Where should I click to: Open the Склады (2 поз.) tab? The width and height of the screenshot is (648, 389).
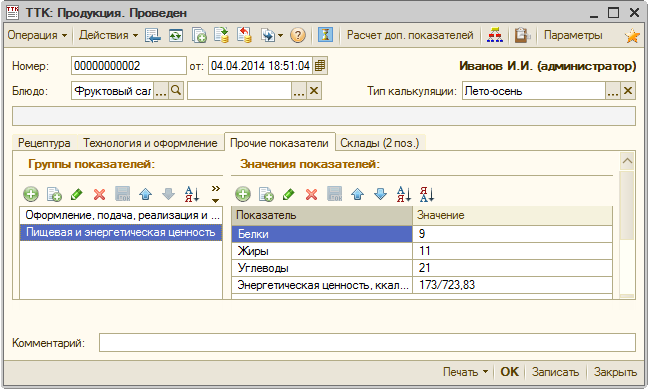pyautogui.click(x=380, y=143)
